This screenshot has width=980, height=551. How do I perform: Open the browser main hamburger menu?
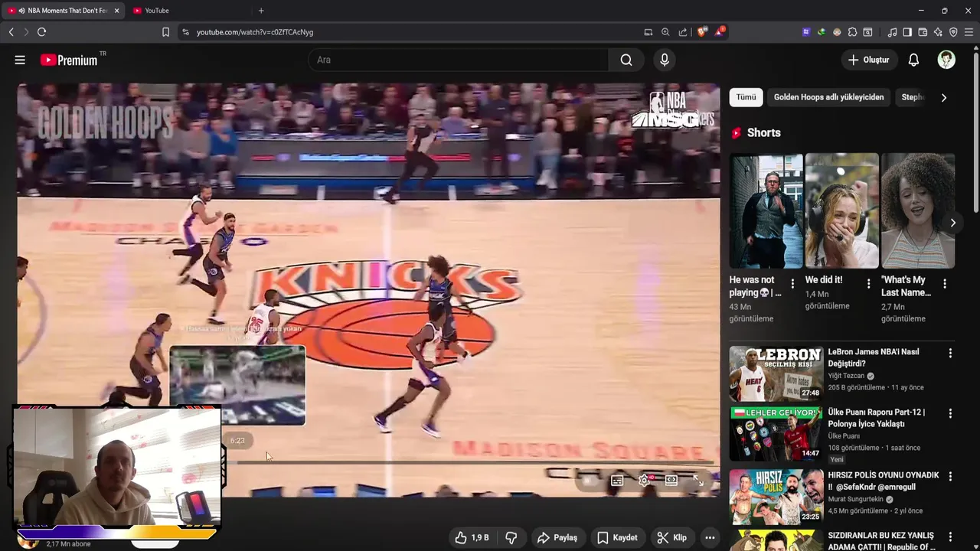(969, 32)
